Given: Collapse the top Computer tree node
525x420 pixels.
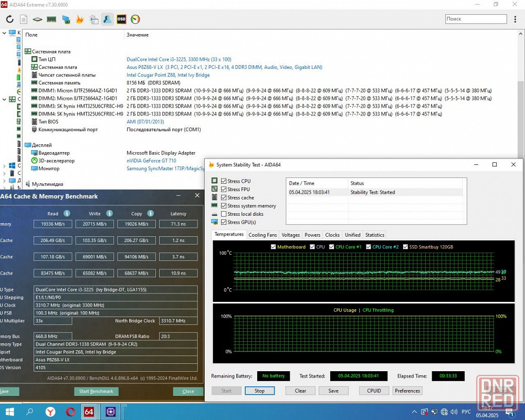Looking at the screenshot, I should click(5, 33).
